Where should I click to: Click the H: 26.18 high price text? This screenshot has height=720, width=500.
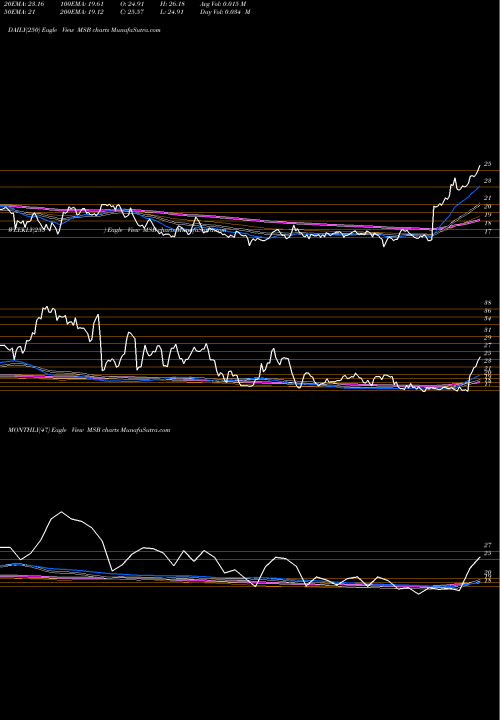click(x=171, y=4)
